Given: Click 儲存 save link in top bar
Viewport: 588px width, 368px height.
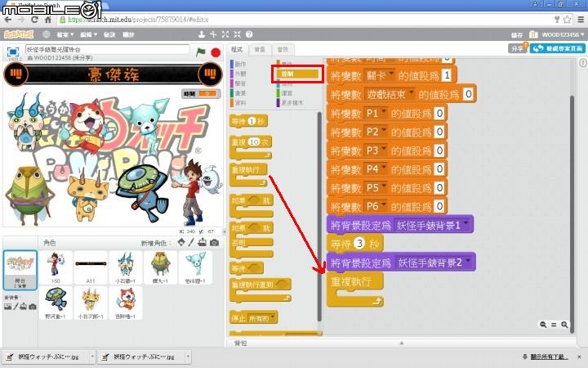Looking at the screenshot, I should coord(517,35).
